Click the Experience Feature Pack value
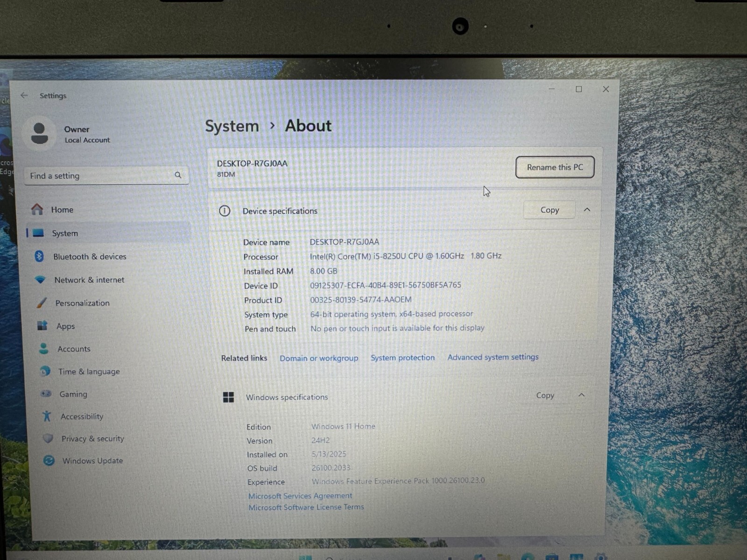Screen dimensions: 747x560 [398, 481]
